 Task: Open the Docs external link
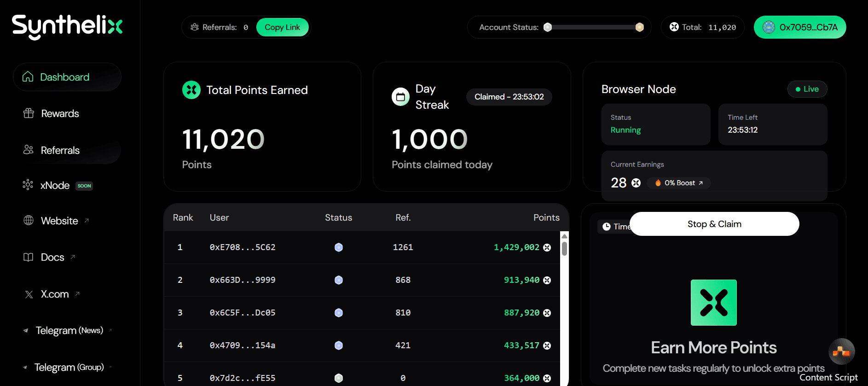click(52, 257)
